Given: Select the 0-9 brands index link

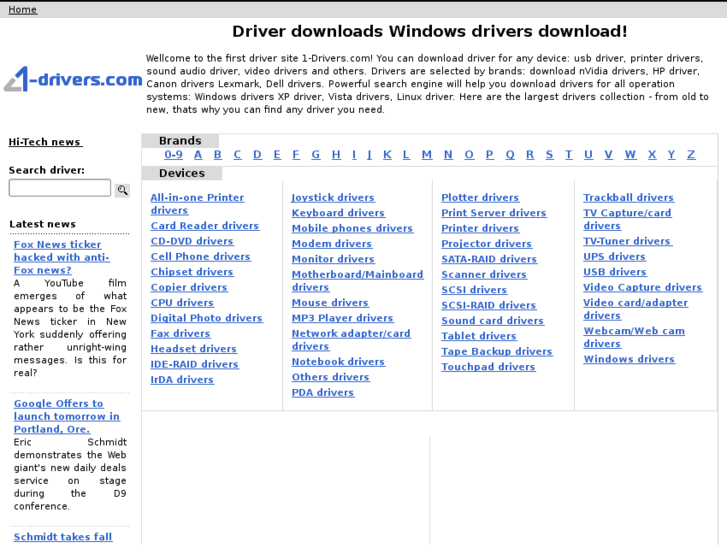Looking at the screenshot, I should (174, 155).
